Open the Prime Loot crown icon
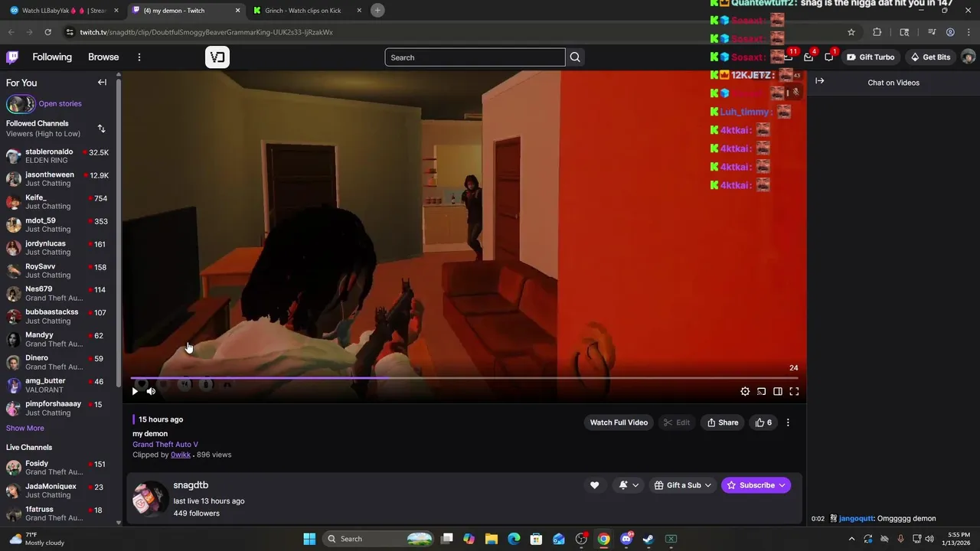Image resolution: width=980 pixels, height=551 pixels. point(788,57)
